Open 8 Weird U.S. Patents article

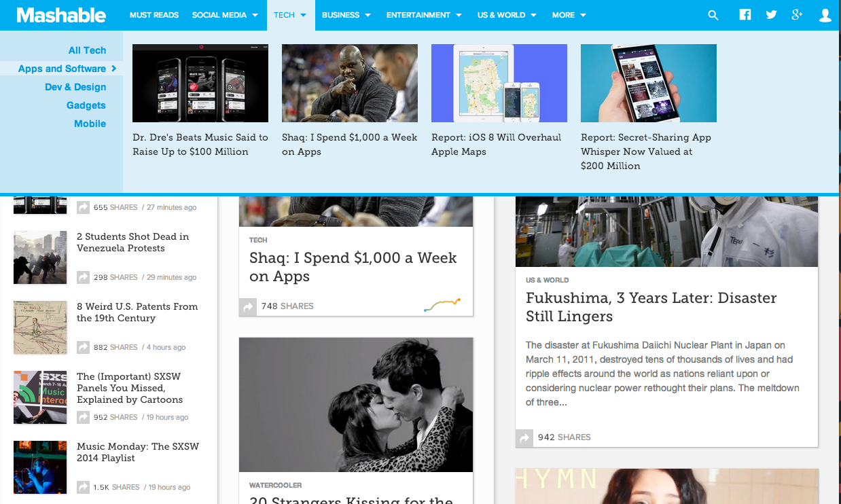(137, 312)
